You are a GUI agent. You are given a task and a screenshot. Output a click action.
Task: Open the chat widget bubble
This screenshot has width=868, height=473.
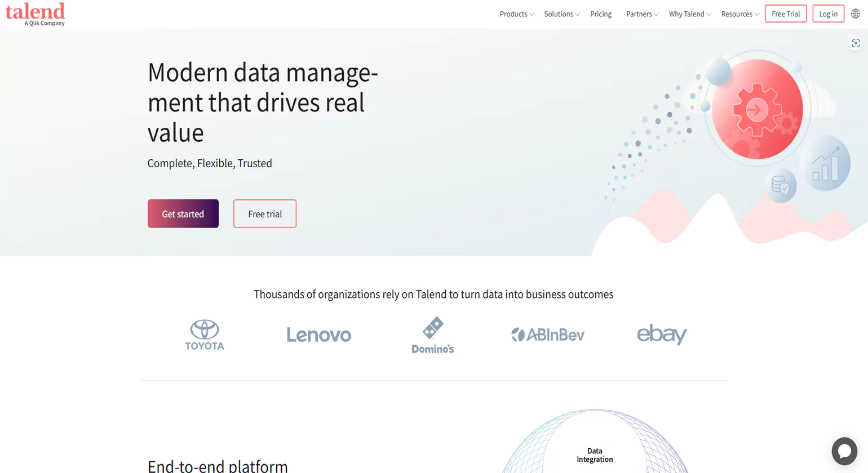pyautogui.click(x=844, y=450)
